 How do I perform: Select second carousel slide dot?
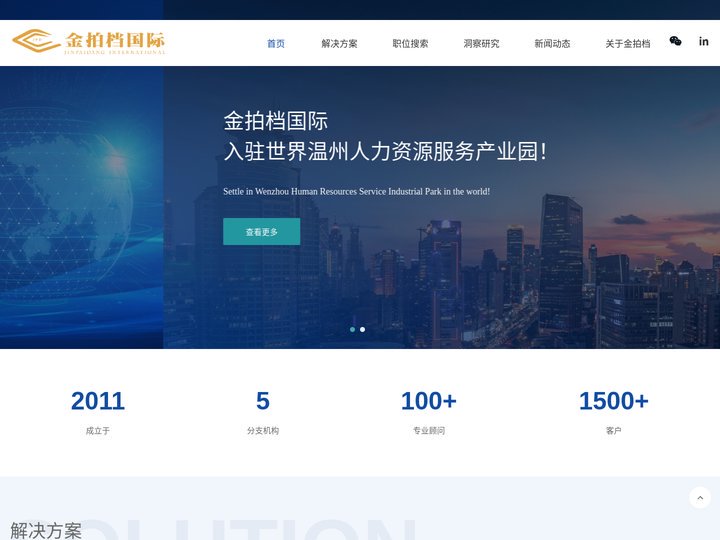coord(362,329)
